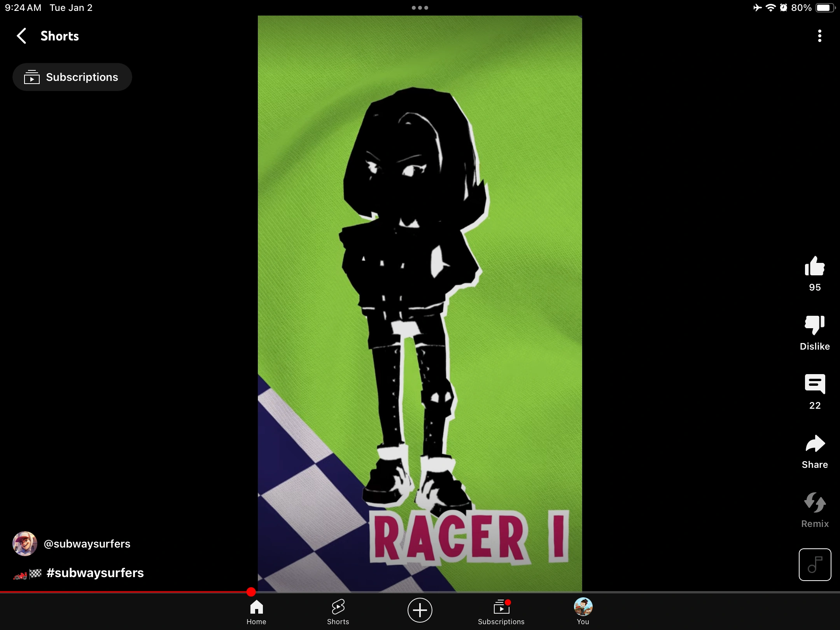Click the red progress bar scrubber

coord(251,592)
